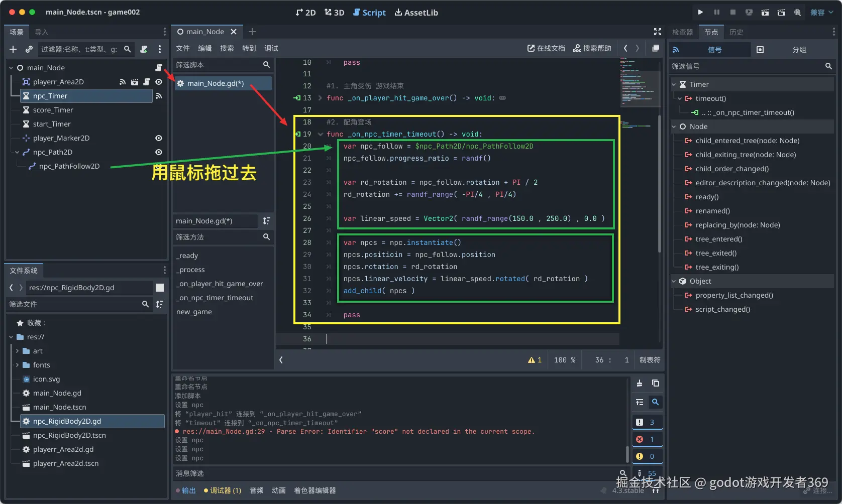Open the 转到 script menu
The height and width of the screenshot is (504, 842).
pos(249,48)
